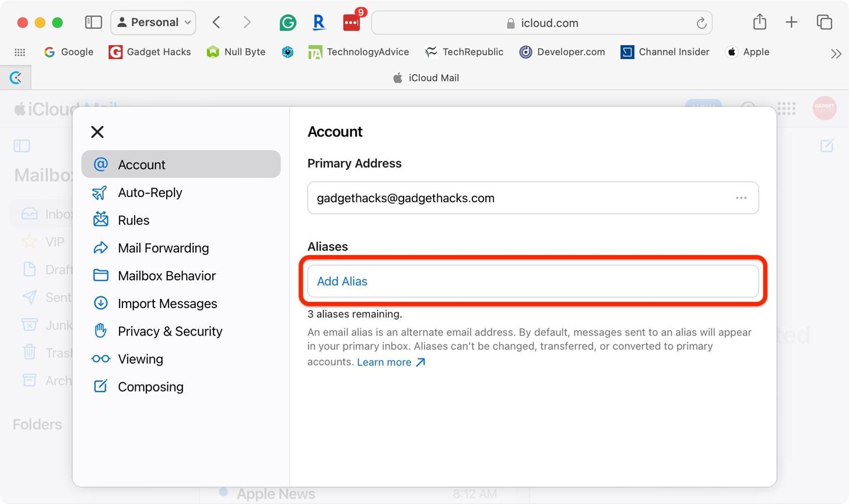Open the Grammarly extension icon
The width and height of the screenshot is (849, 504).
click(287, 23)
